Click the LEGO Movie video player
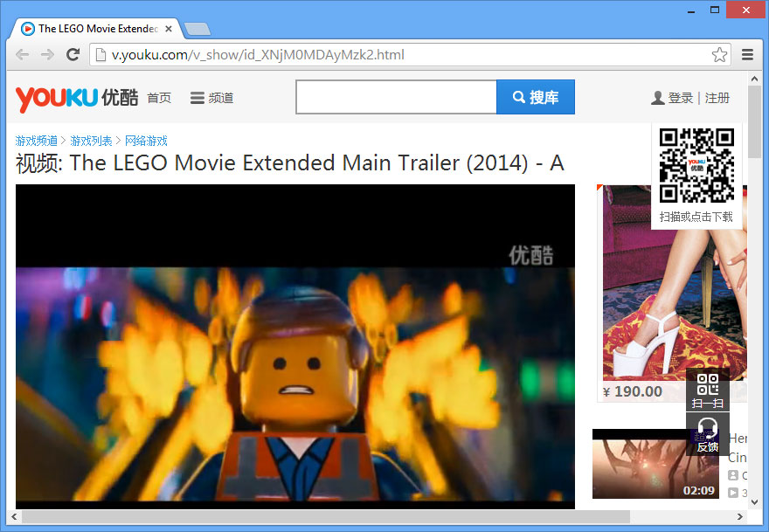 tap(295, 347)
